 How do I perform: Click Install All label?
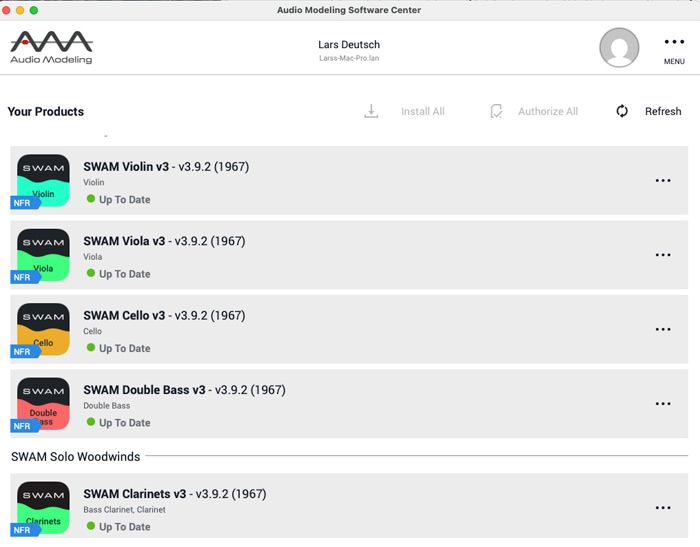422,111
